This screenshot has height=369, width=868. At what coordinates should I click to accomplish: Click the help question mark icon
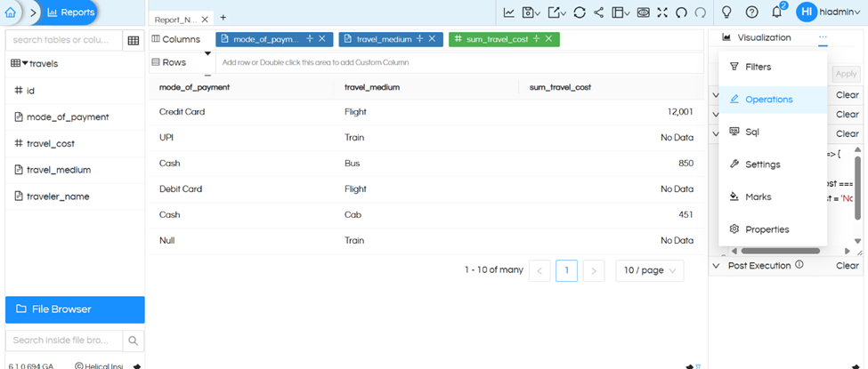[x=751, y=12]
